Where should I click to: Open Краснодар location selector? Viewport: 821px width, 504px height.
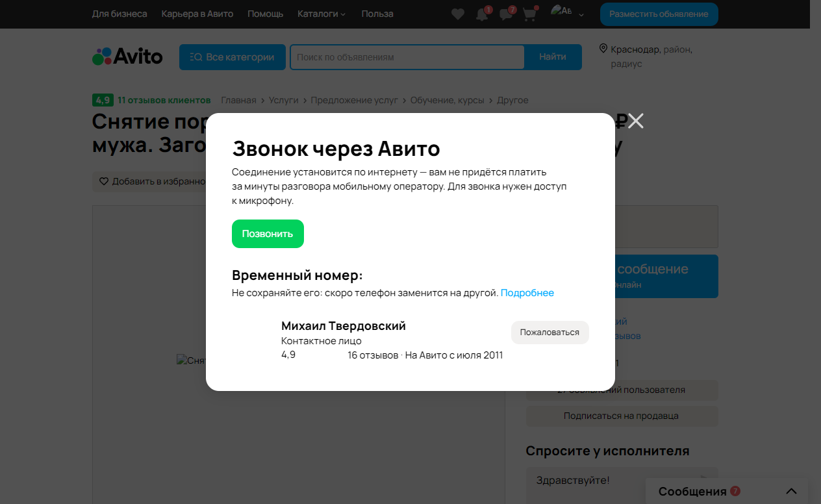(646, 57)
